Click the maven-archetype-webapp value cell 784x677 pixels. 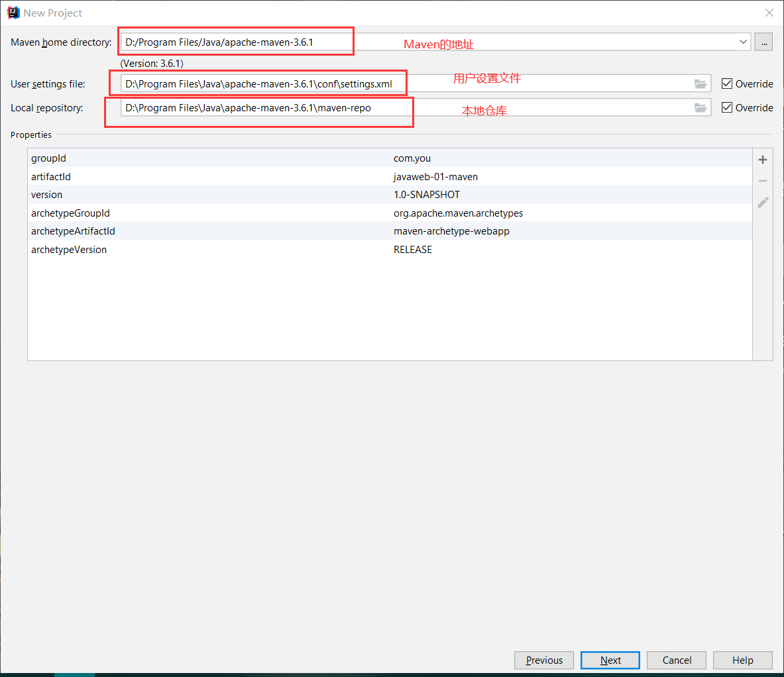coord(451,231)
